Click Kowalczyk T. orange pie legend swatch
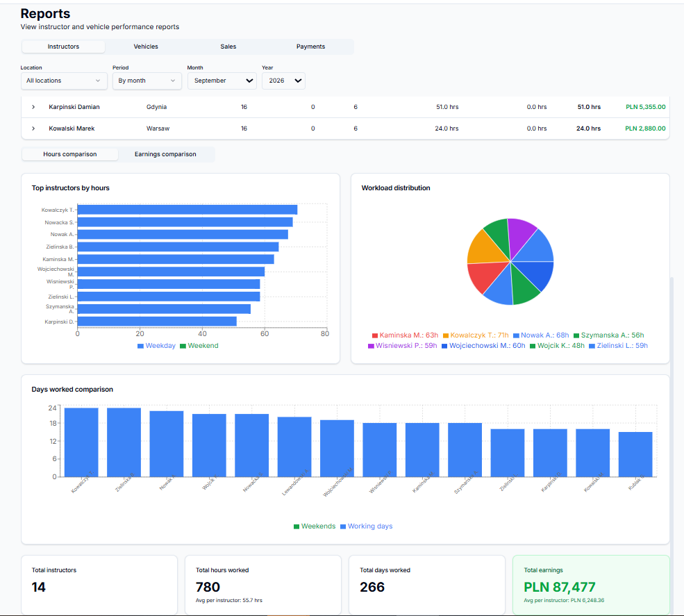684x616 pixels. point(446,335)
